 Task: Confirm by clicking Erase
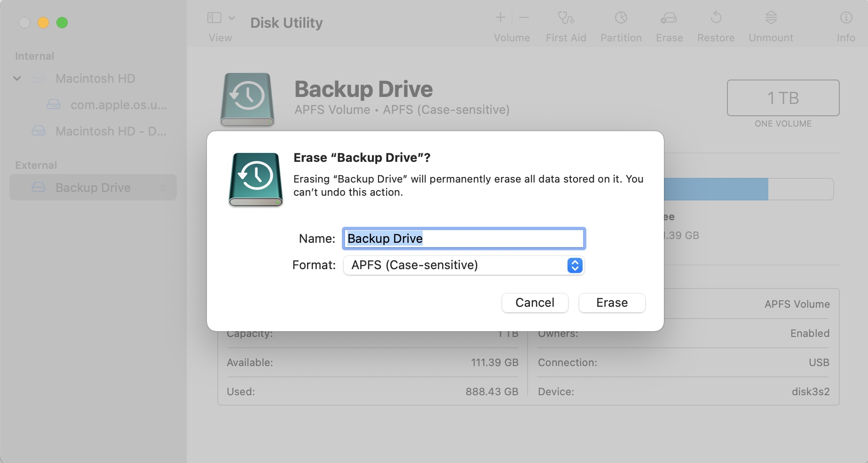pos(611,303)
